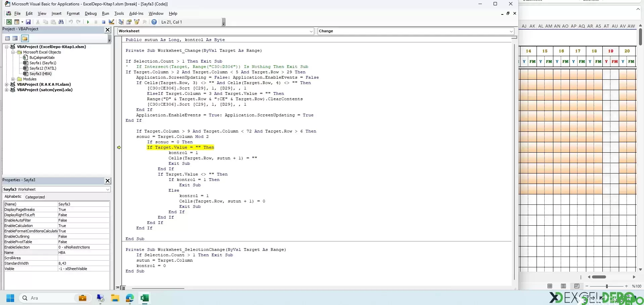Viewport: 644px width, 305px height.
Task: Open the Worksheet object dropdown
Action: pyautogui.click(x=311, y=31)
